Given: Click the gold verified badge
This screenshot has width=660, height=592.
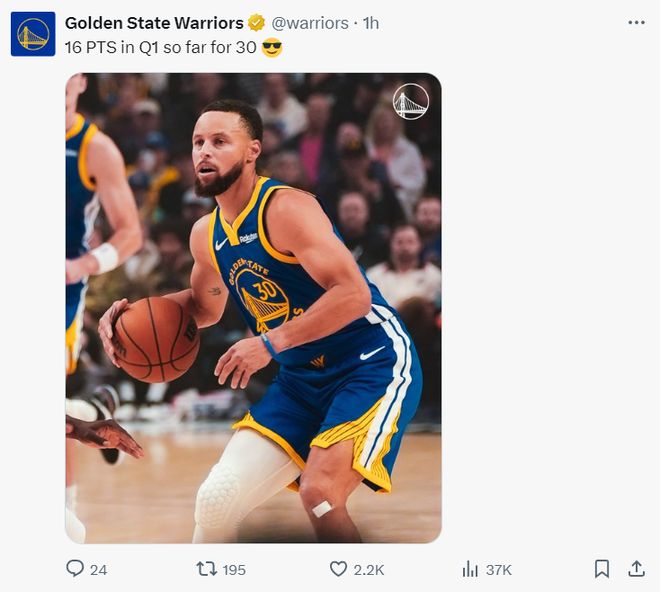Looking at the screenshot, I should (257, 23).
